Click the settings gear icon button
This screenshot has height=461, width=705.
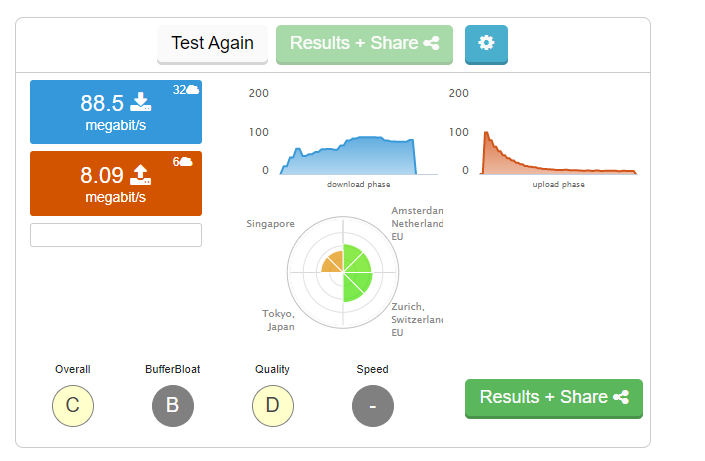(486, 44)
